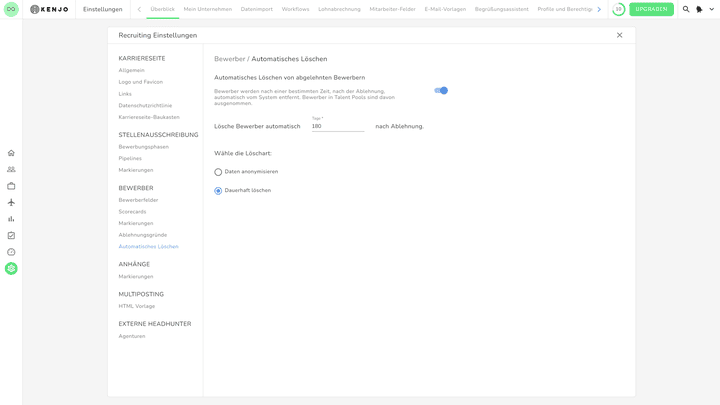
Task: Open the time tracking clock icon
Action: (11, 252)
